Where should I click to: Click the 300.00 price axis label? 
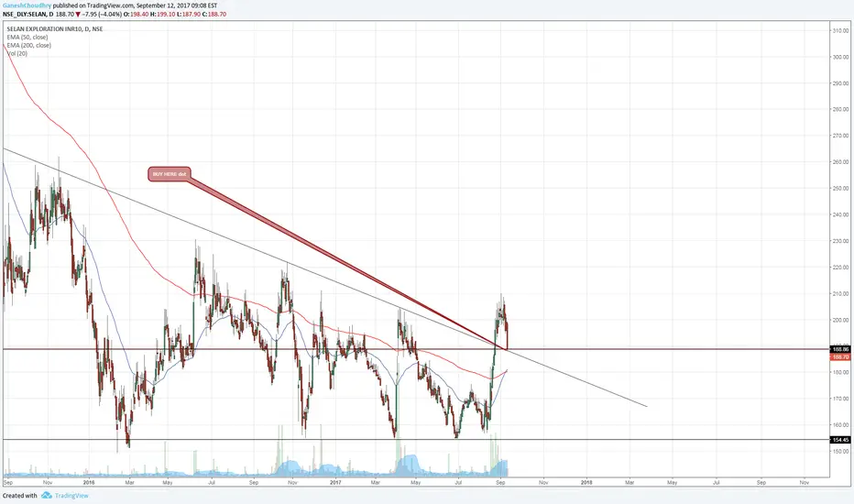pos(841,57)
